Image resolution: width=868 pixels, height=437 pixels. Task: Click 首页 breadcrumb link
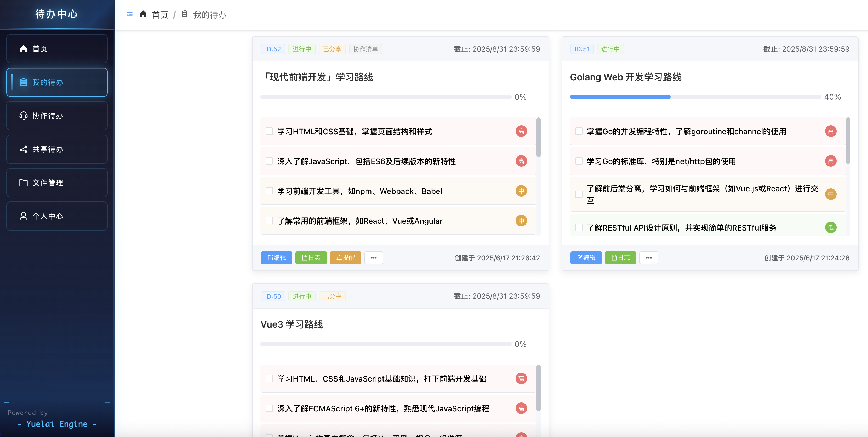point(160,14)
